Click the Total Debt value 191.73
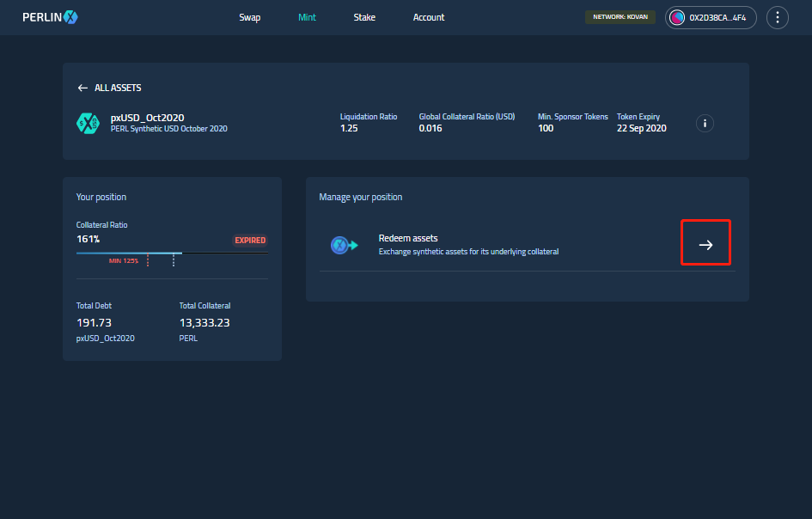The image size is (812, 519). tap(94, 323)
